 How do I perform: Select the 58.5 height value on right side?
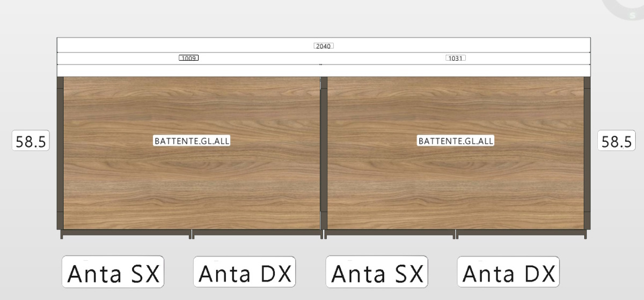pos(617,142)
